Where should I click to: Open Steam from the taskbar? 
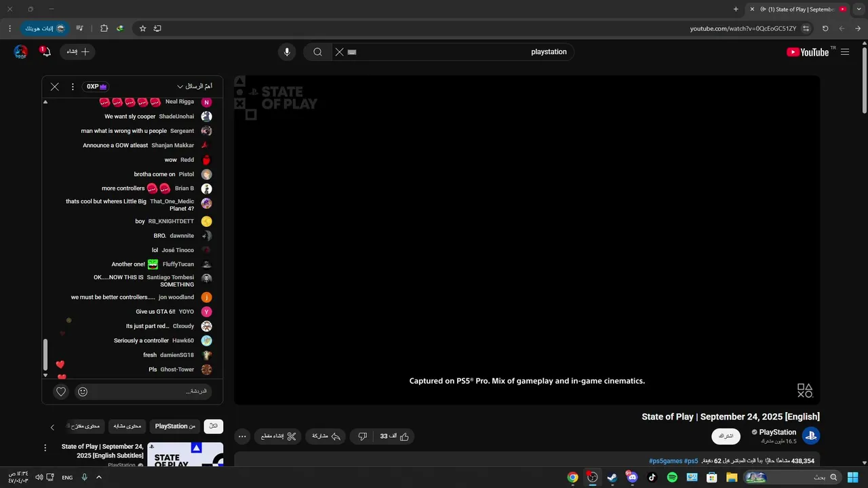click(x=612, y=477)
